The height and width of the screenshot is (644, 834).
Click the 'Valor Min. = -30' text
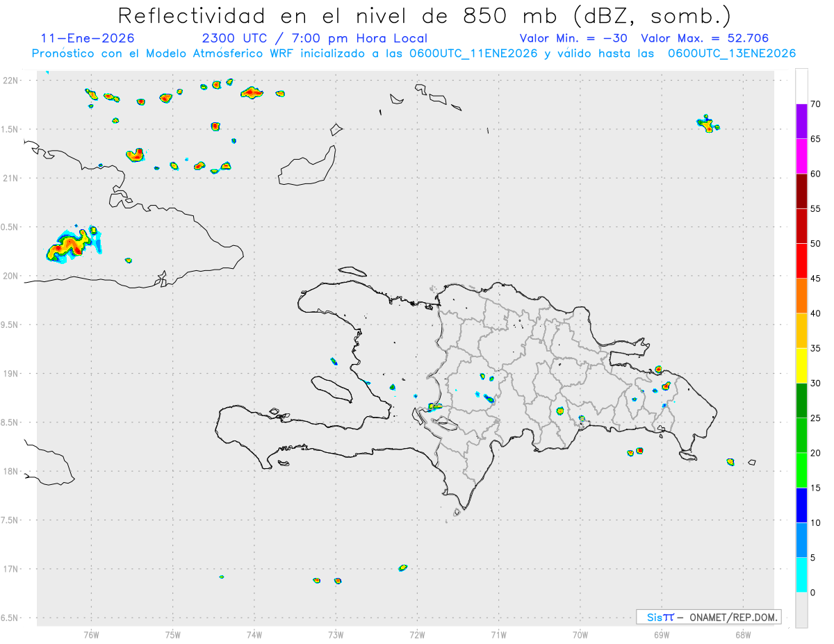[x=573, y=38]
